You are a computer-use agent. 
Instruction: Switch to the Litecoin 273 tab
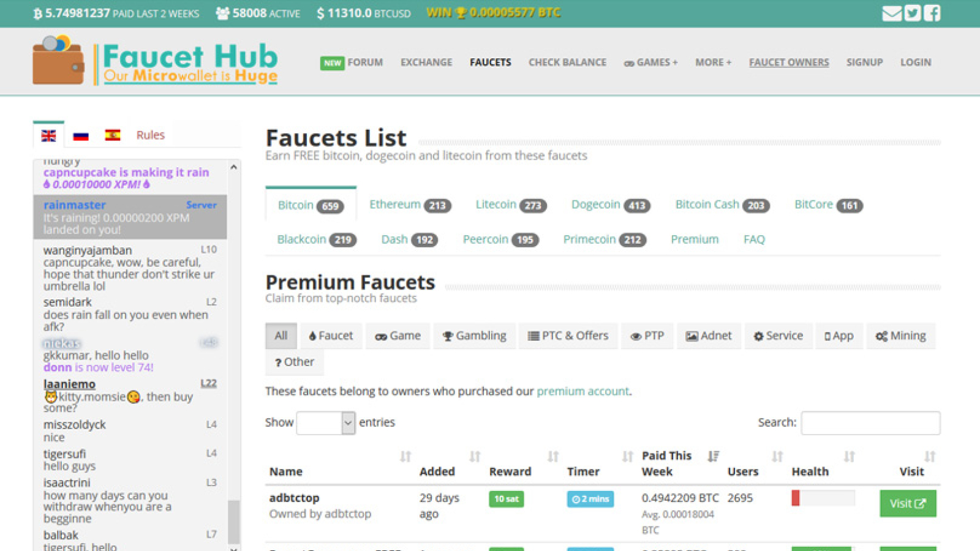511,205
